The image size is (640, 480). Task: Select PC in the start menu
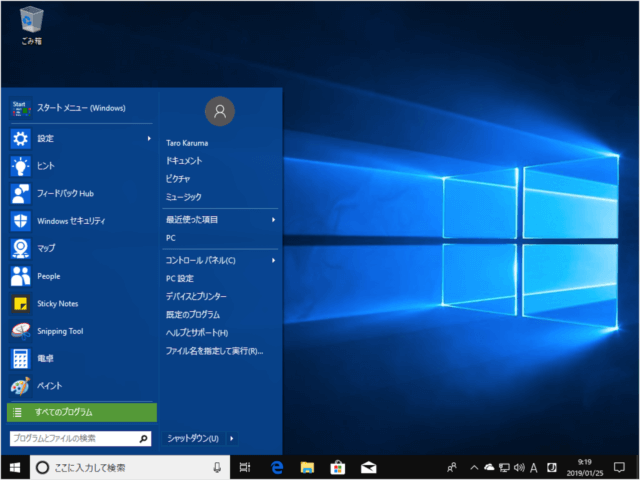click(171, 238)
